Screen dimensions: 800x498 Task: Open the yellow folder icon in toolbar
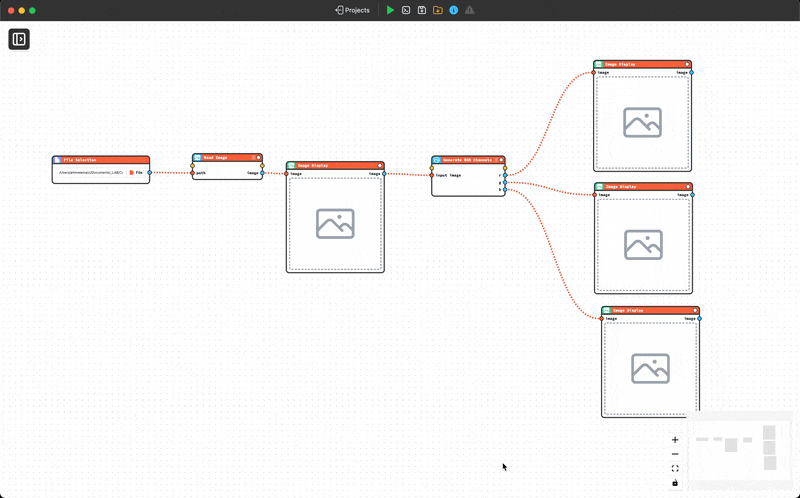(x=438, y=10)
